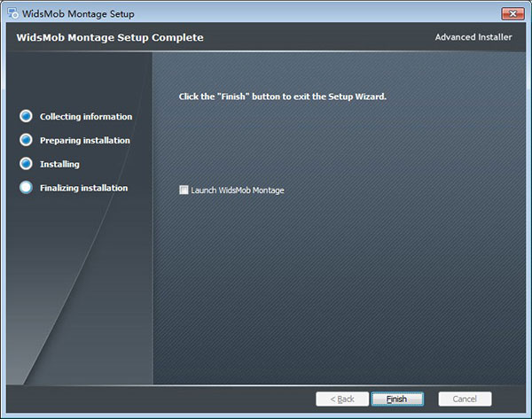Click the "WidsMob Montage Setup Complete" heading
The image size is (532, 419).
(110, 37)
